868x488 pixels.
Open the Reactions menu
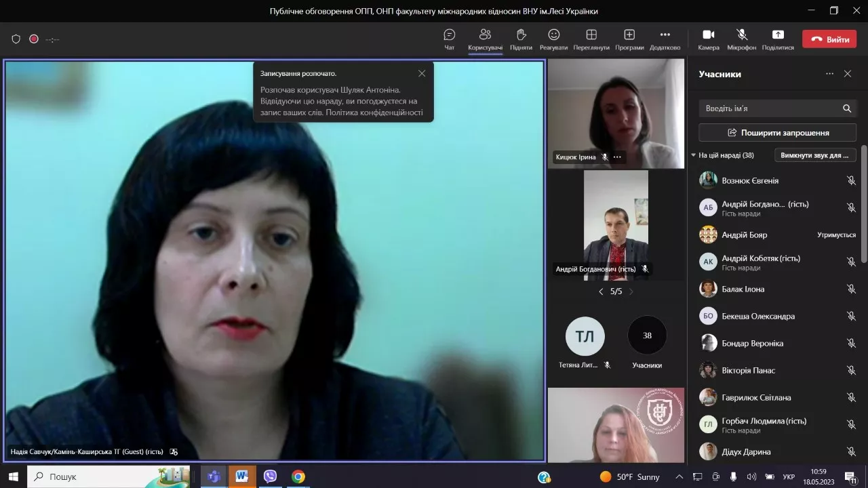point(553,39)
